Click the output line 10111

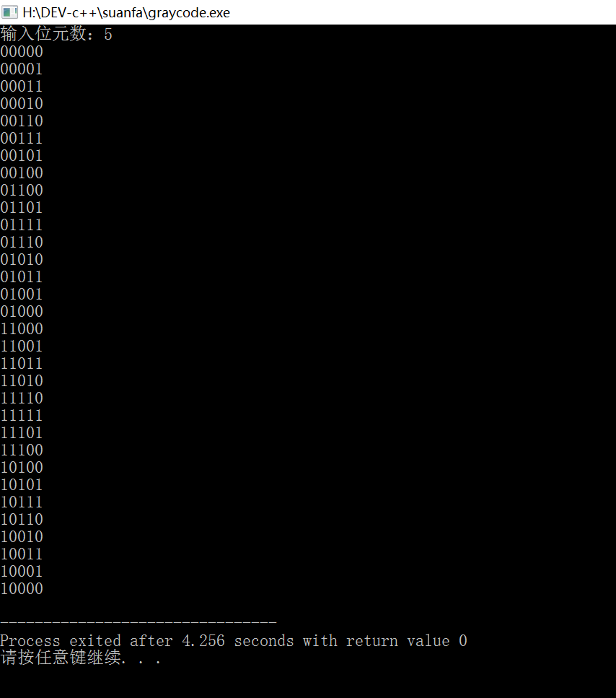[22, 502]
